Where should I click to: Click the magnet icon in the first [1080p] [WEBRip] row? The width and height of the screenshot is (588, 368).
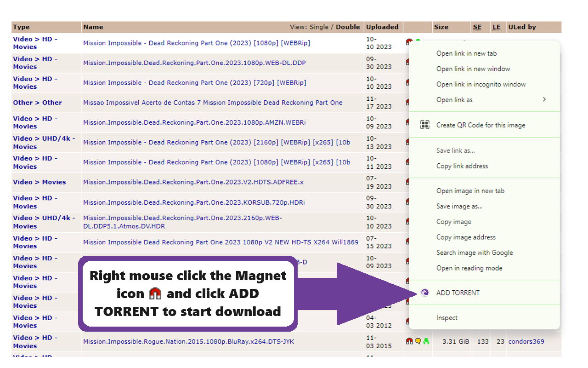(409, 42)
